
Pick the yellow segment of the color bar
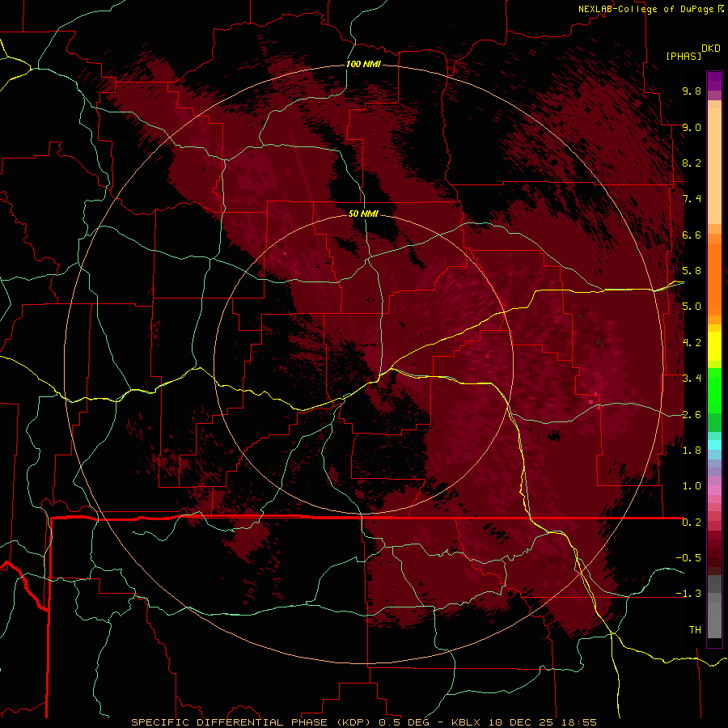[714, 346]
